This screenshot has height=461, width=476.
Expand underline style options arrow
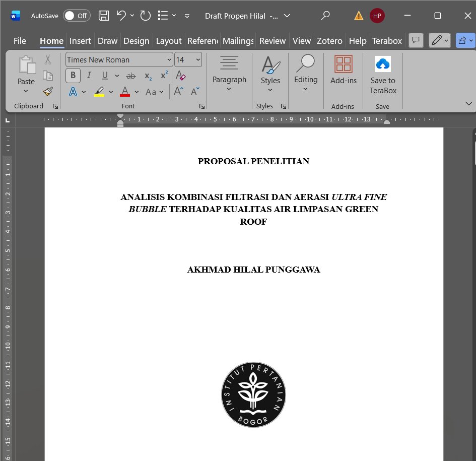[x=117, y=76]
